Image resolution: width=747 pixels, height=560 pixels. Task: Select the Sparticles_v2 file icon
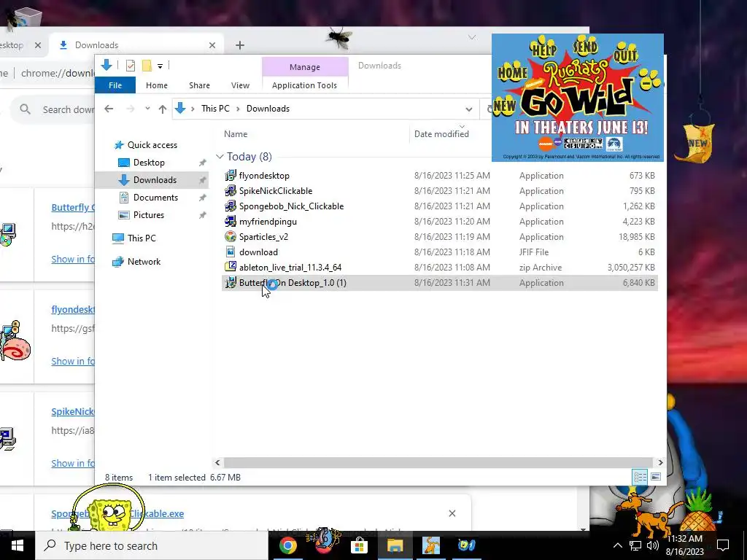(231, 237)
